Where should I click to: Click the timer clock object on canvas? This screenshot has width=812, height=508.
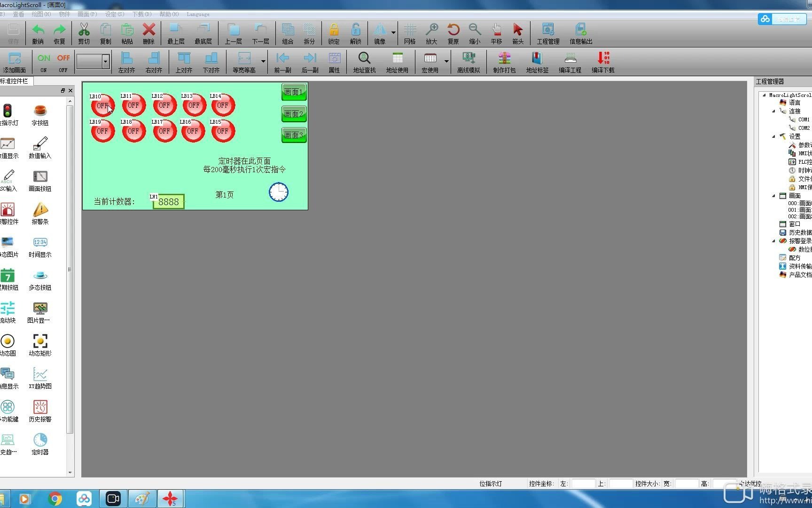click(278, 192)
